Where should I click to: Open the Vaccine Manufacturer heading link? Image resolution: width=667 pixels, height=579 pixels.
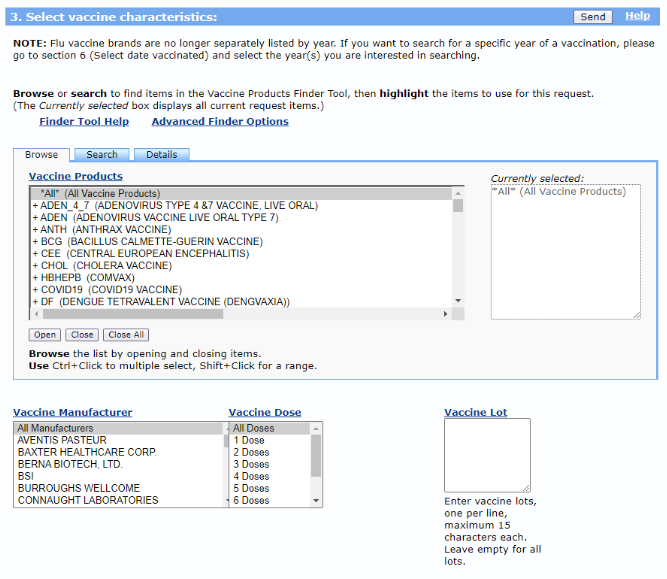[x=73, y=412]
